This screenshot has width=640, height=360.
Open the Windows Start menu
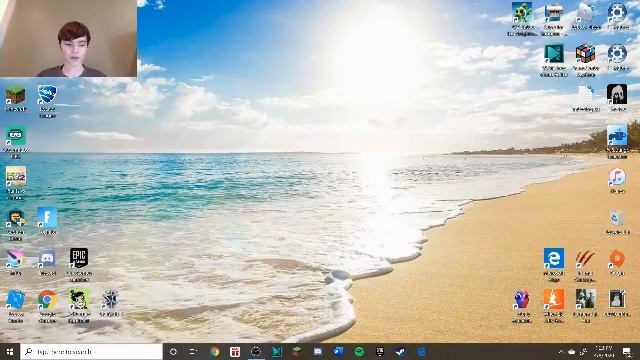(10, 351)
